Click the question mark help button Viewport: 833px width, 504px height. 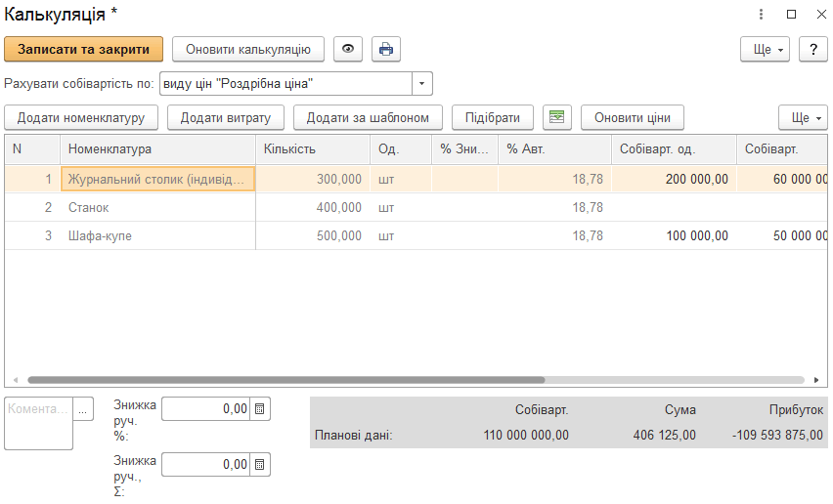coord(813,50)
